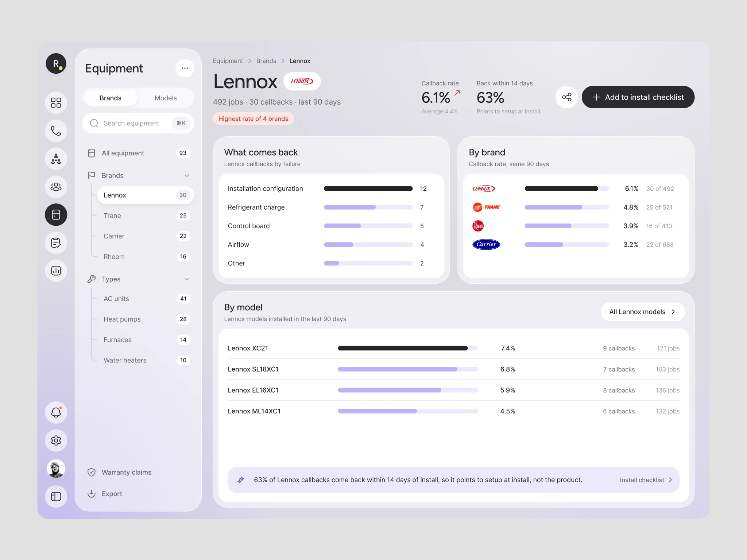Open Warranty claims
The width and height of the screenshot is (747, 560).
point(127,472)
